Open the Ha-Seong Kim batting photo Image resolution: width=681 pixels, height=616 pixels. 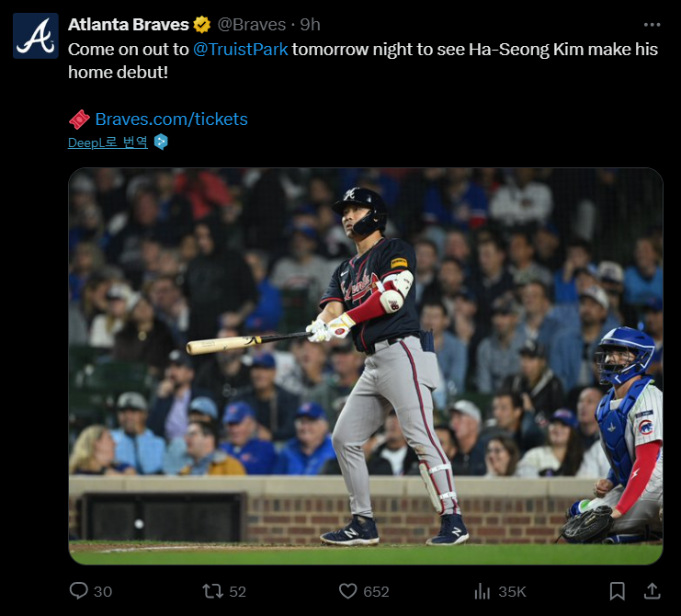[x=366, y=366]
